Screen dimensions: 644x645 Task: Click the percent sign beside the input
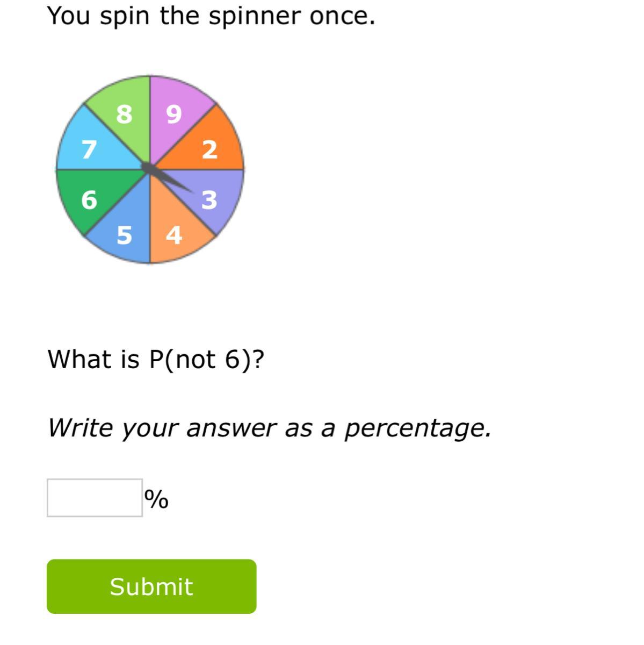[x=156, y=499]
